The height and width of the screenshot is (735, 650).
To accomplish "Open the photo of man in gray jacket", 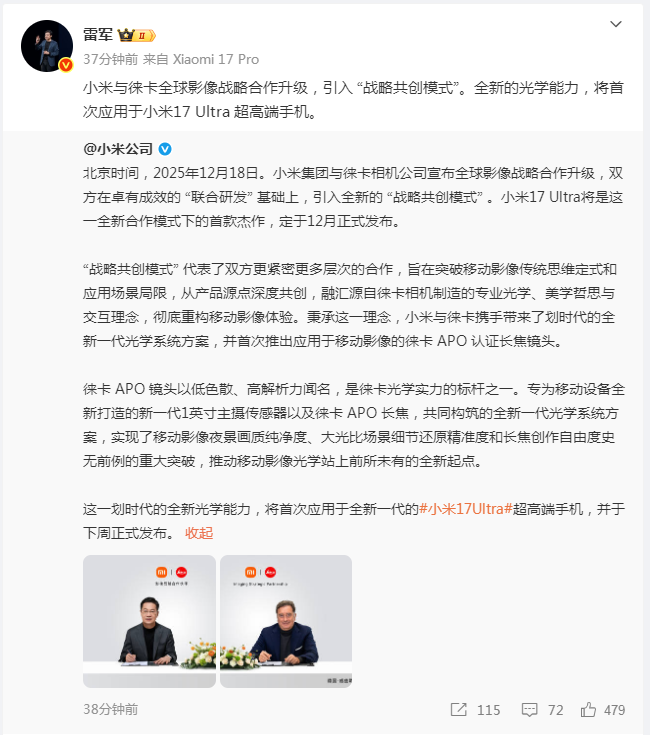I will (149, 622).
